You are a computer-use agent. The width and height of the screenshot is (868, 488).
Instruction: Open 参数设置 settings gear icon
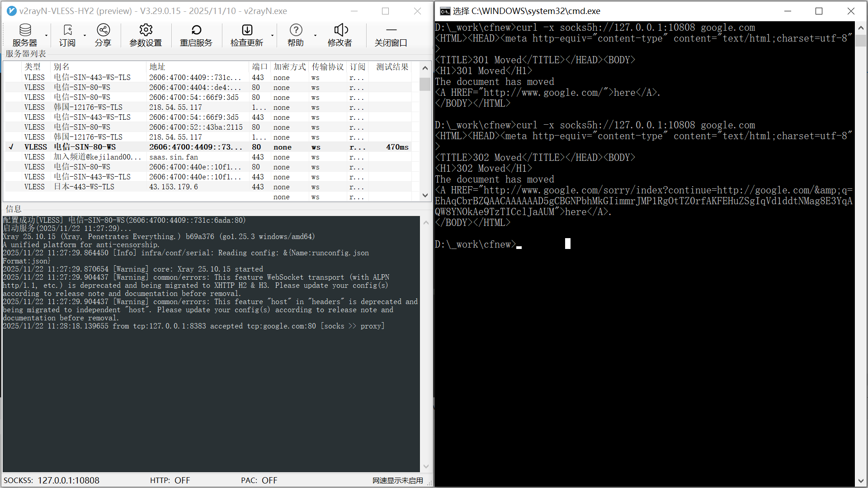click(x=146, y=35)
